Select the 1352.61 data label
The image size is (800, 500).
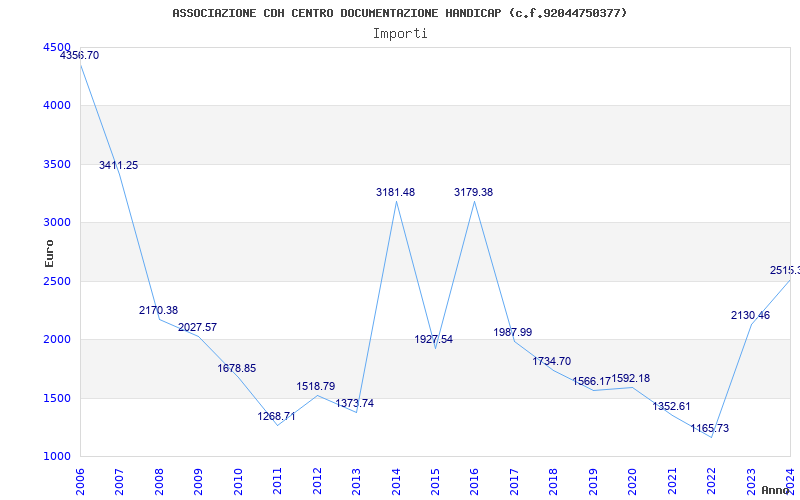671,406
